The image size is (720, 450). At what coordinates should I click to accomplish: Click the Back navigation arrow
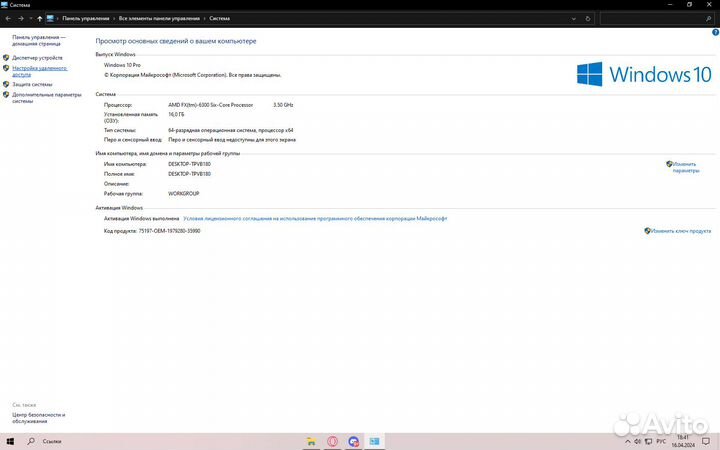9,18
